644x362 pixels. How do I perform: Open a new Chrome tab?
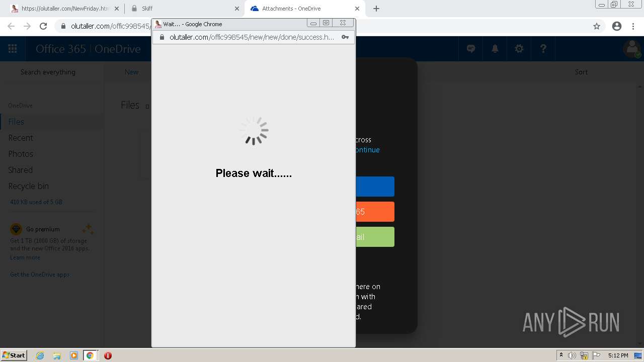(376, 9)
